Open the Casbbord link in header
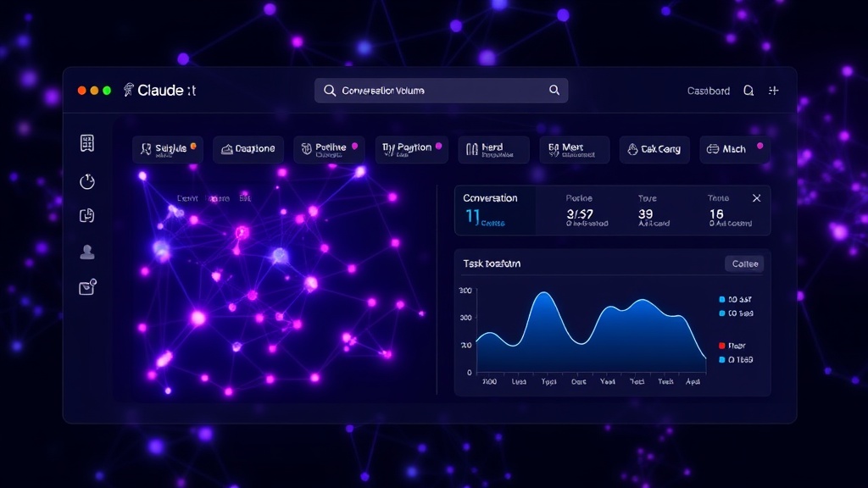 708,91
